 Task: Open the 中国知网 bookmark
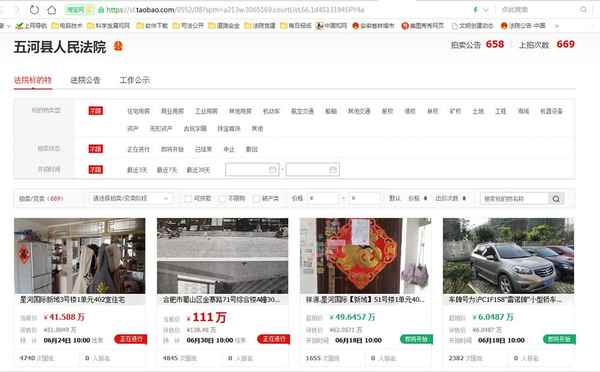pyautogui.click(x=331, y=26)
